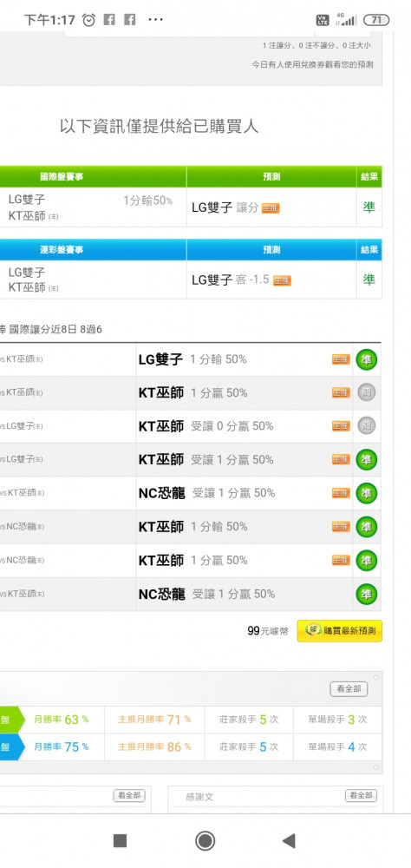
Task: Click green 準 icon on KT巫師 受讓 1 分贏 row
Action: [x=366, y=459]
